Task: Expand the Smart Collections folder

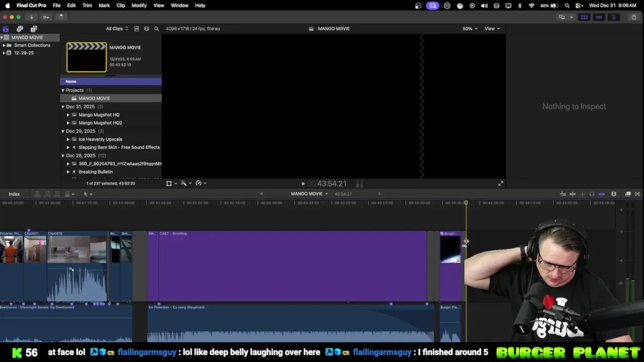Action: (4, 45)
